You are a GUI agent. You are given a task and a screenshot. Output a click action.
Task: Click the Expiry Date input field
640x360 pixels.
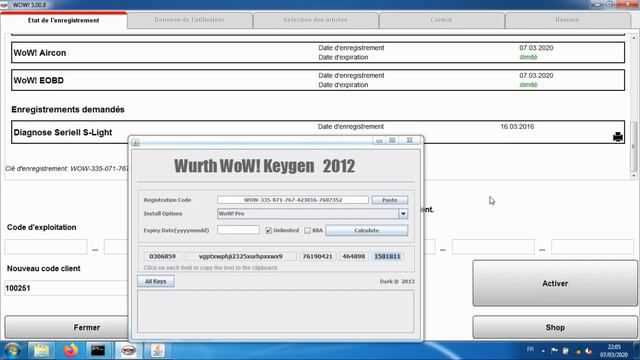238,230
